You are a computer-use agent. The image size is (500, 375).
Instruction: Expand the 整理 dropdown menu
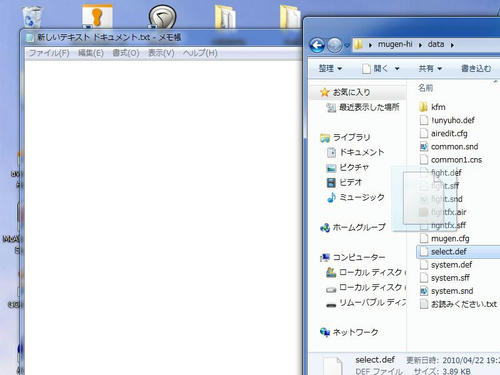click(330, 68)
